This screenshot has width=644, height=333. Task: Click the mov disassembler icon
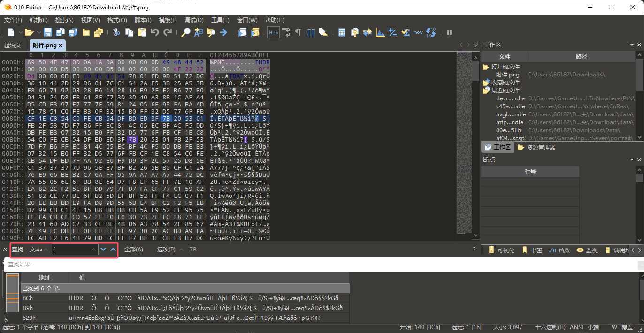[x=418, y=32]
